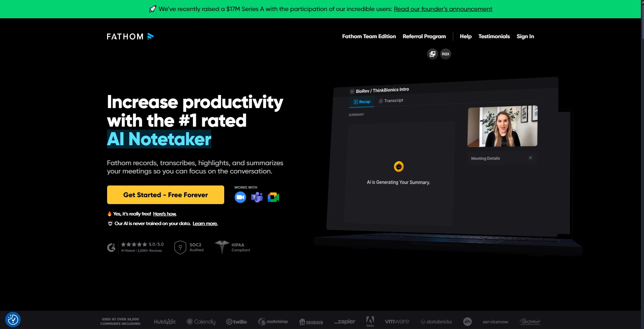The image size is (644, 329).
Task: Click the fire emoji icon
Action: coord(110,214)
